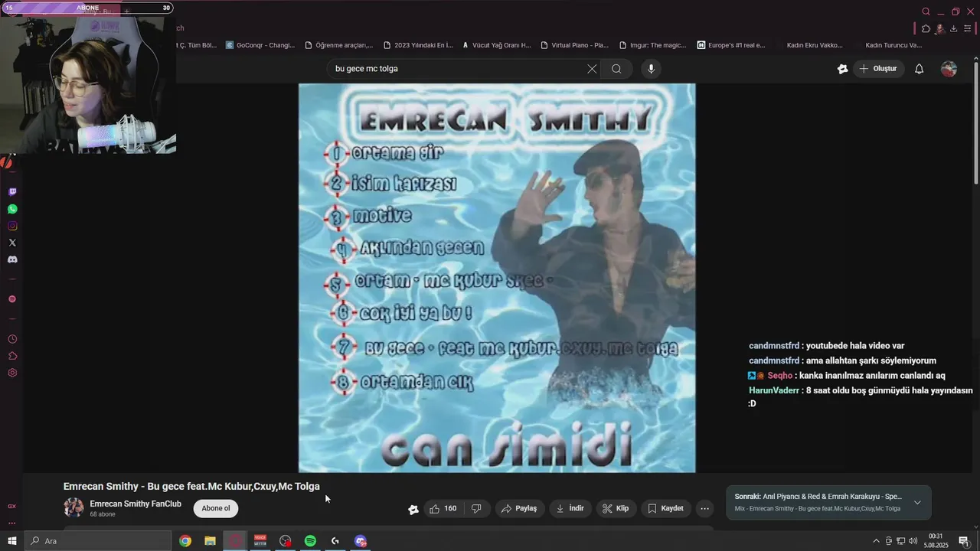Open the Windows Start menu
The width and height of the screenshot is (980, 551).
point(11,541)
